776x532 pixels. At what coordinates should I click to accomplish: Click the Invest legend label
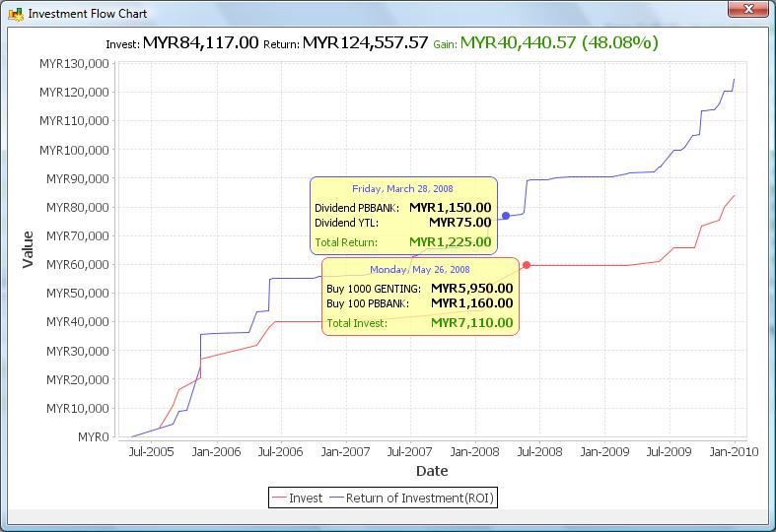click(x=305, y=499)
